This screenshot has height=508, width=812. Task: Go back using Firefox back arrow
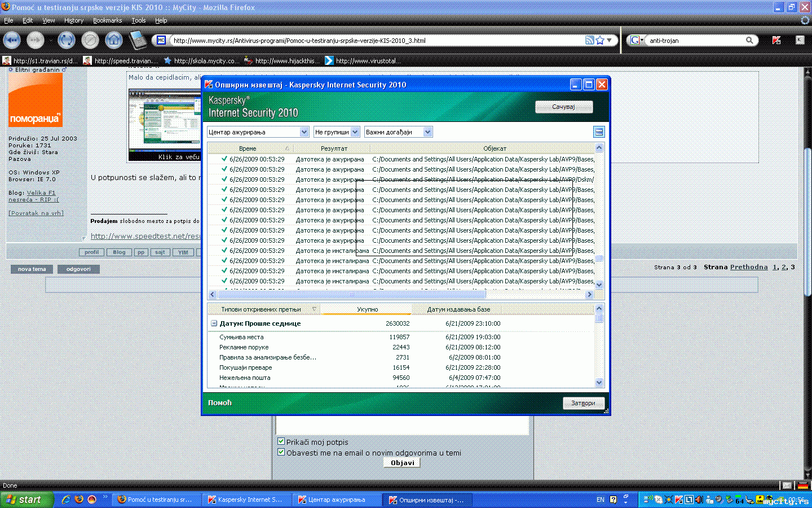12,40
